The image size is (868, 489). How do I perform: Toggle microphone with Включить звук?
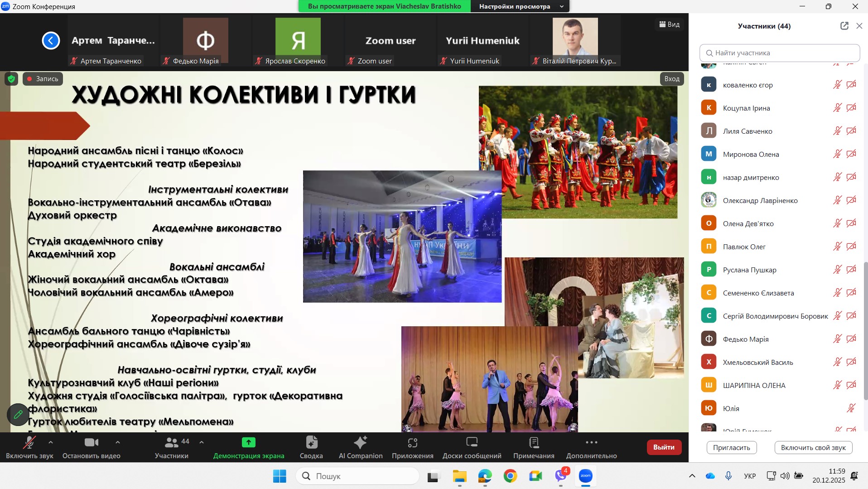[29, 447]
